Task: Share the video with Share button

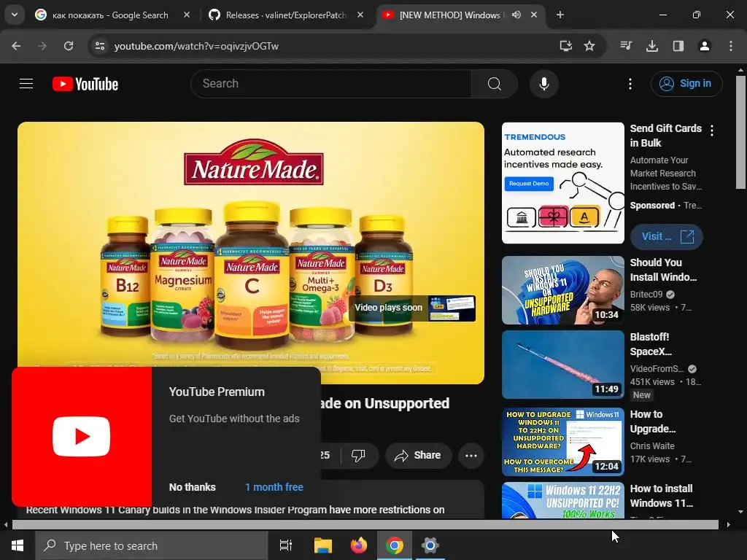Action: tap(418, 455)
